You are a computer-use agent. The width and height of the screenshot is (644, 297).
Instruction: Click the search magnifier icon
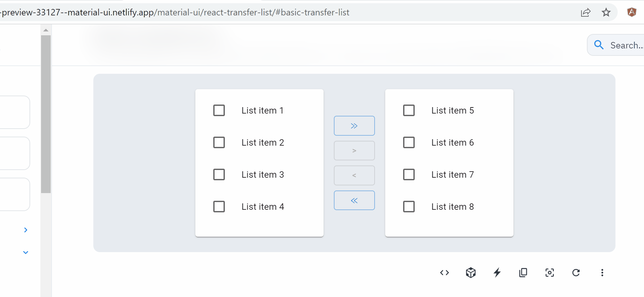[x=598, y=45]
